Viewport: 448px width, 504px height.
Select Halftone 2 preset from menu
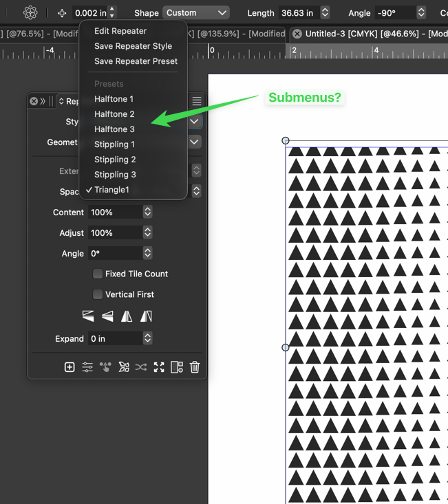pyautogui.click(x=114, y=114)
